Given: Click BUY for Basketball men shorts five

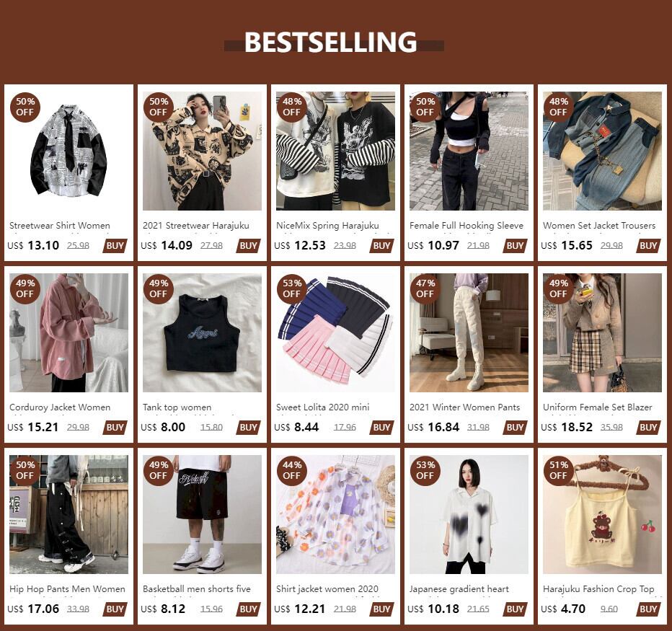Looking at the screenshot, I should click(248, 609).
